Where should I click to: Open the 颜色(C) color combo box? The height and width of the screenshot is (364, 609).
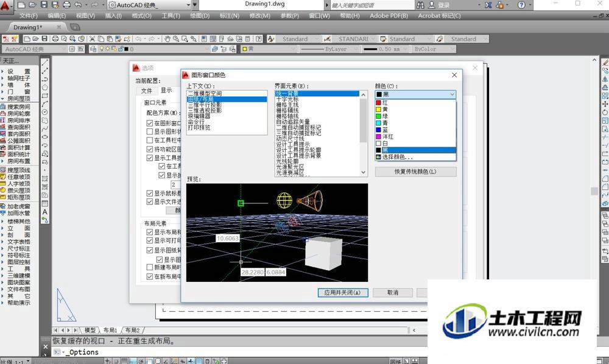coord(415,94)
